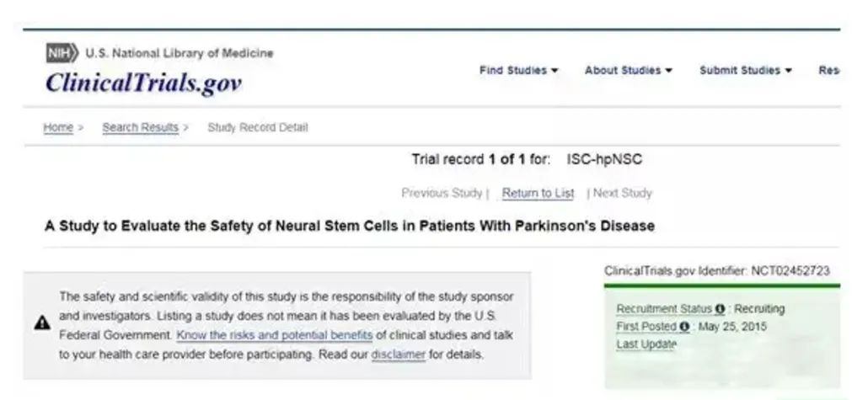Screen dimensions: 868x400
Task: Go to Home breadcrumb link
Action: coord(58,128)
